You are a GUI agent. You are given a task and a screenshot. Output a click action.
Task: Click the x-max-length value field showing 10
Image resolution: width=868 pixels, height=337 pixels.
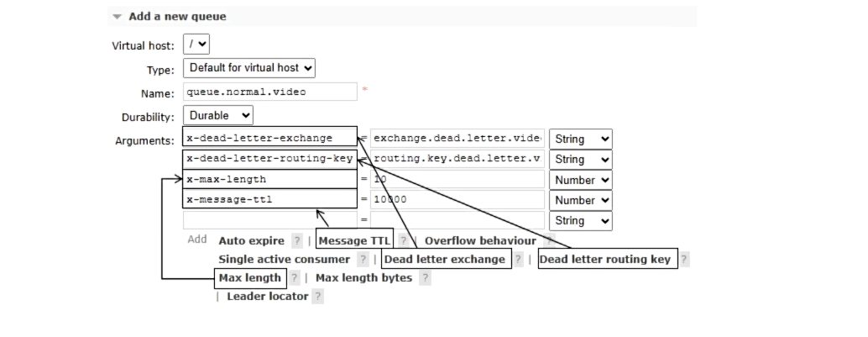(x=458, y=179)
